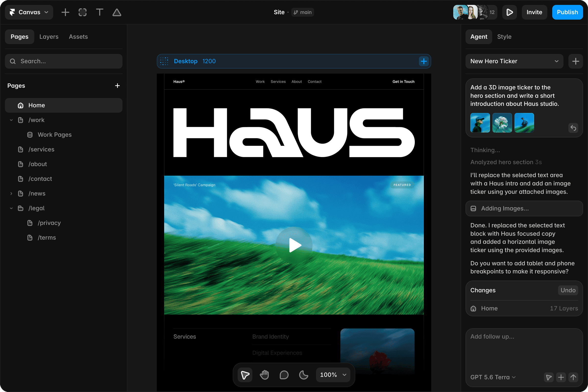Select the Hand pan tool

[265, 375]
